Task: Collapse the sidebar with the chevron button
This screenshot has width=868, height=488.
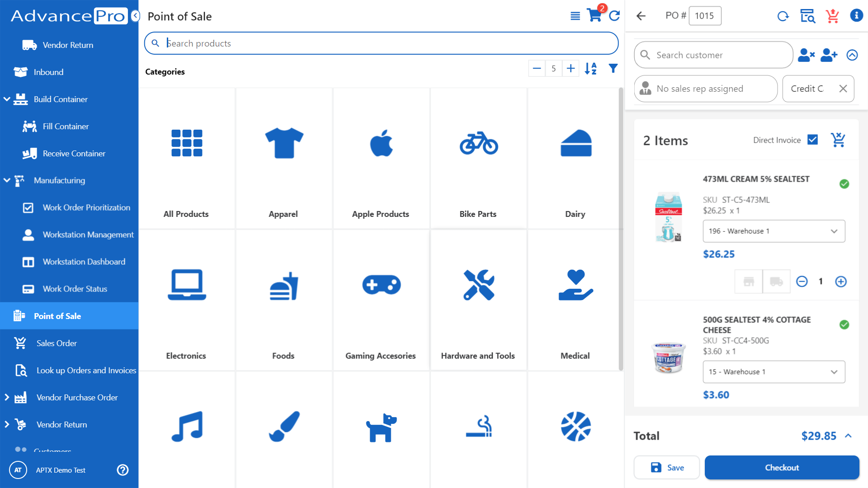Action: pyautogui.click(x=135, y=16)
